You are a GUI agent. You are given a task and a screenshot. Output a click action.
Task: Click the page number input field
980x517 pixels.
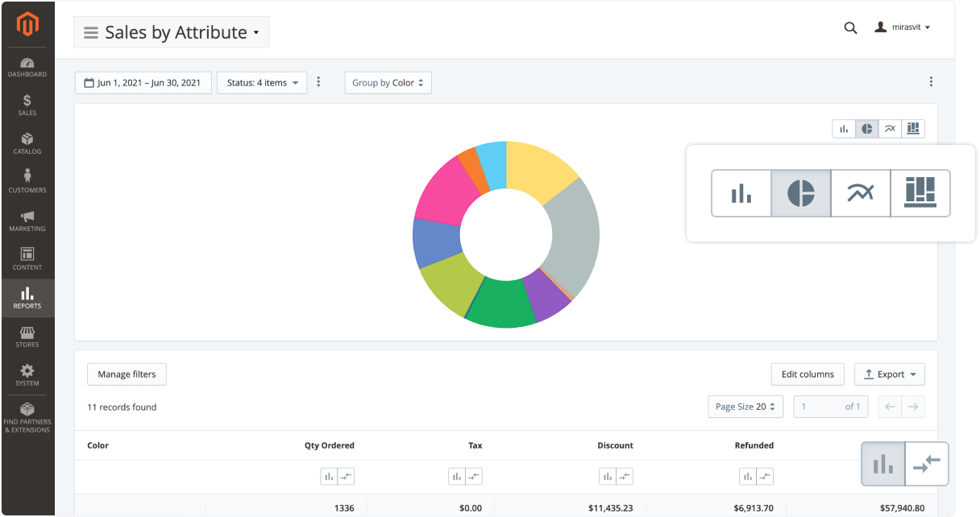click(831, 407)
